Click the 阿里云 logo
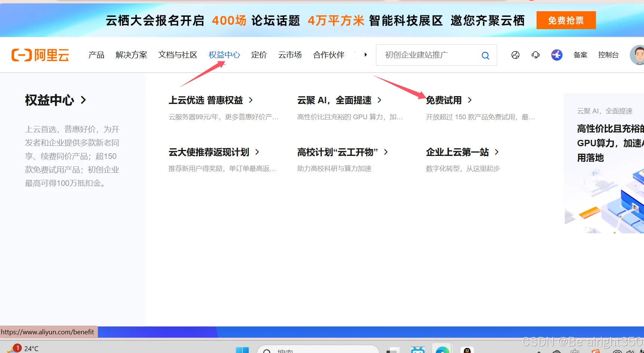The image size is (644, 353). click(x=40, y=55)
